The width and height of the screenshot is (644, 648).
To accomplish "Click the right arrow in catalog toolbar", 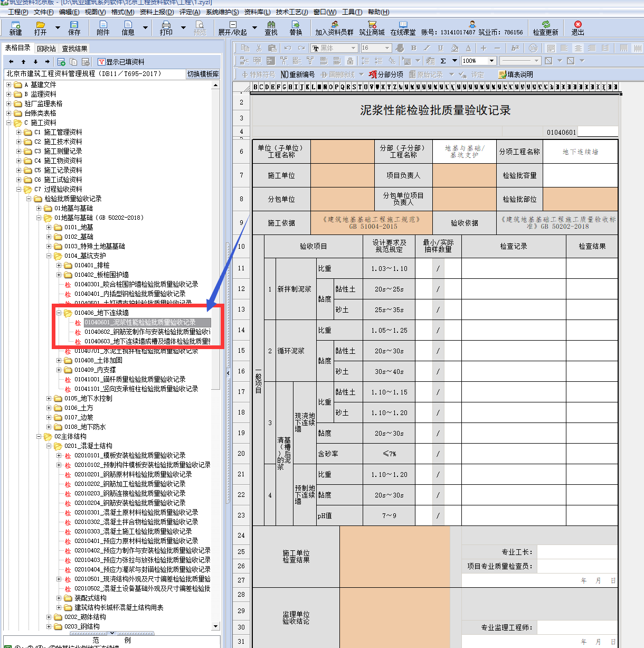I will coord(48,62).
